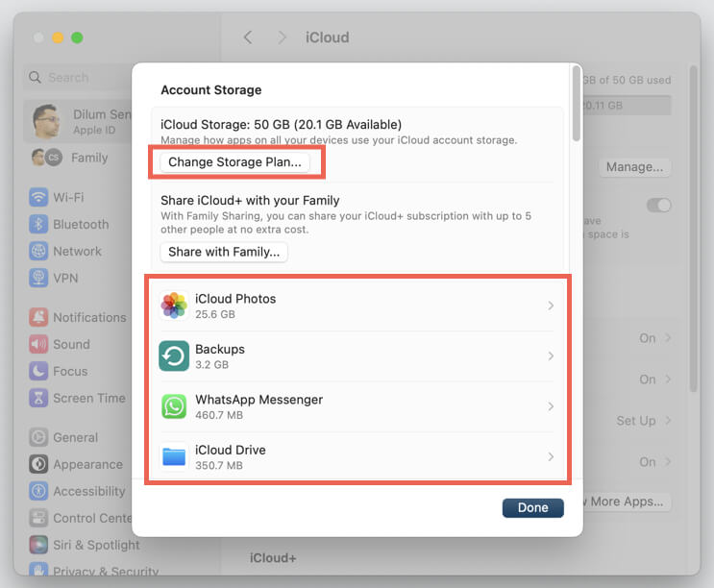The image size is (714, 588).
Task: Select the Accessibility label in sidebar
Action: pyautogui.click(x=89, y=491)
